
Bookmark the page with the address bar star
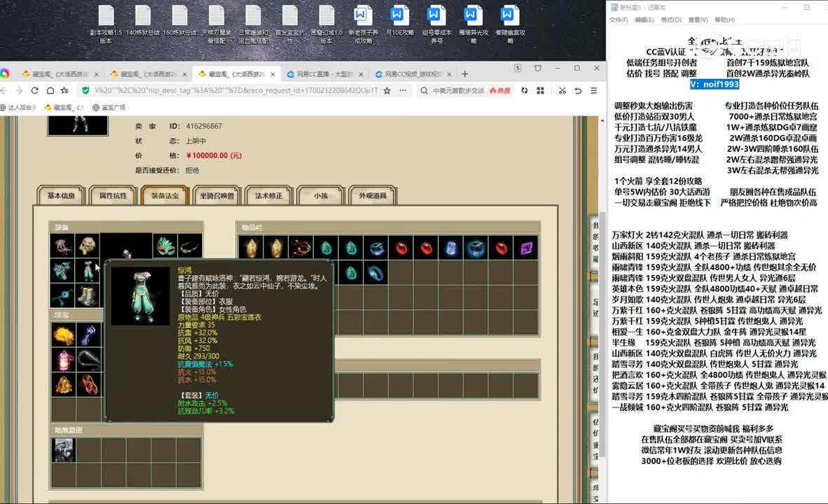click(387, 91)
